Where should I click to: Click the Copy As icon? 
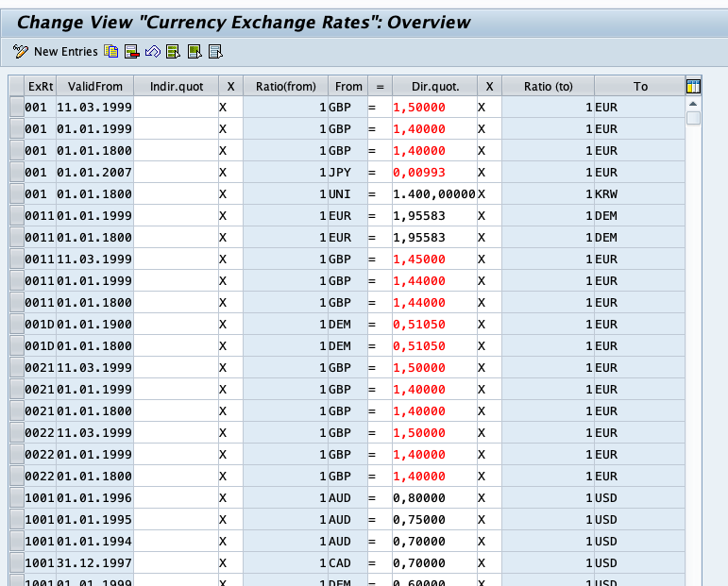111,52
